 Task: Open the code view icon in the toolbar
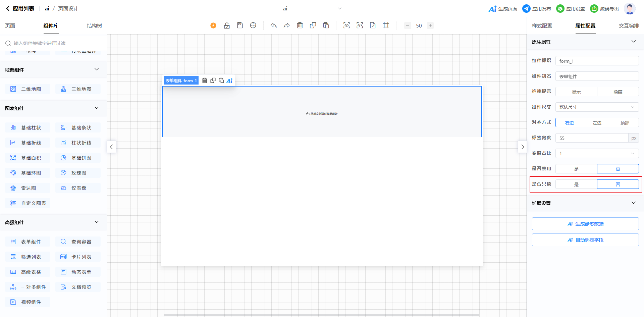360,25
